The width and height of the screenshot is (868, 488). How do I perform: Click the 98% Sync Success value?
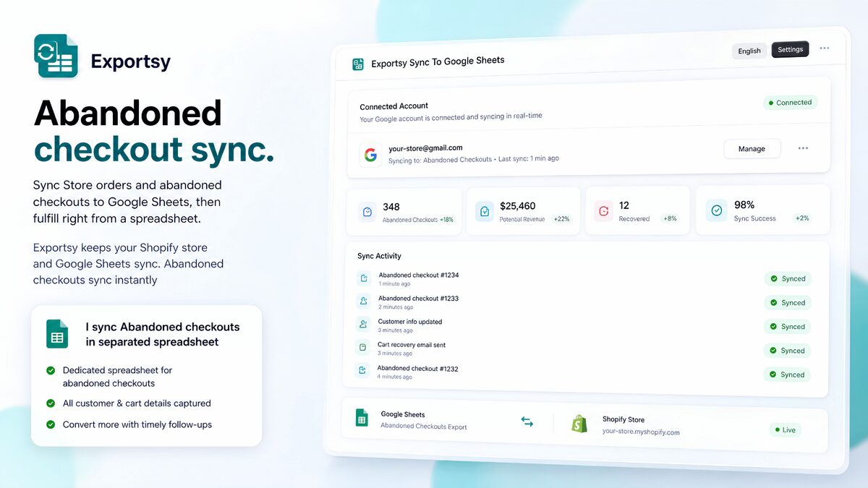coord(744,205)
